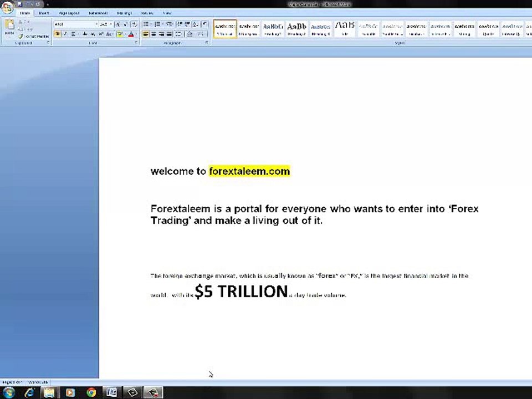Click the Clear Formatting icon
This screenshot has width=532, height=399.
pos(134,24)
